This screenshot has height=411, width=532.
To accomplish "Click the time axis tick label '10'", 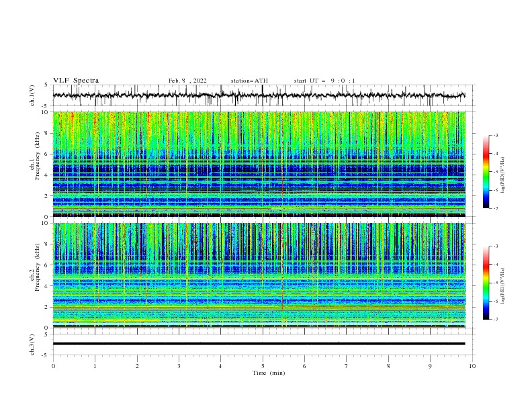I will click(472, 366).
